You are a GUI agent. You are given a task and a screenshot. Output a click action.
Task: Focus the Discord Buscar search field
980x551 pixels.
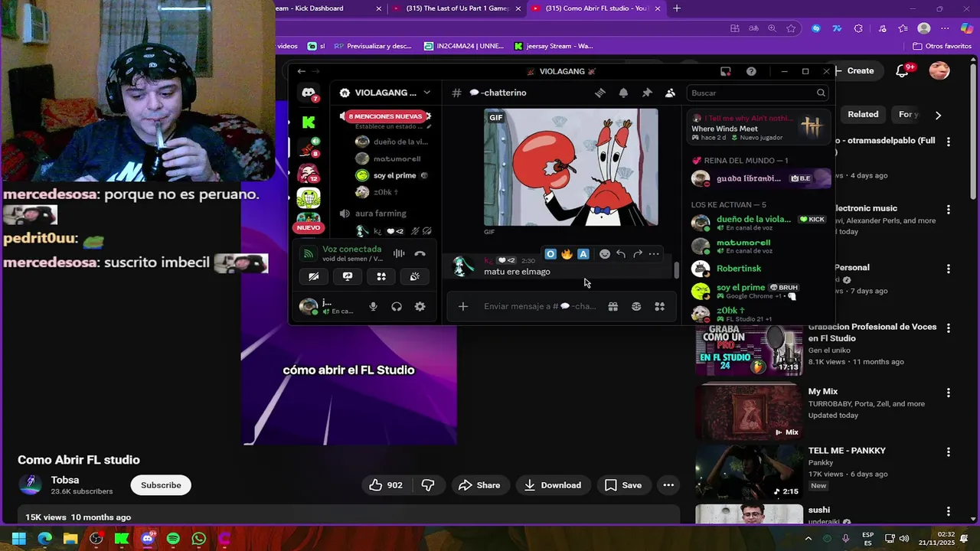[x=758, y=93]
